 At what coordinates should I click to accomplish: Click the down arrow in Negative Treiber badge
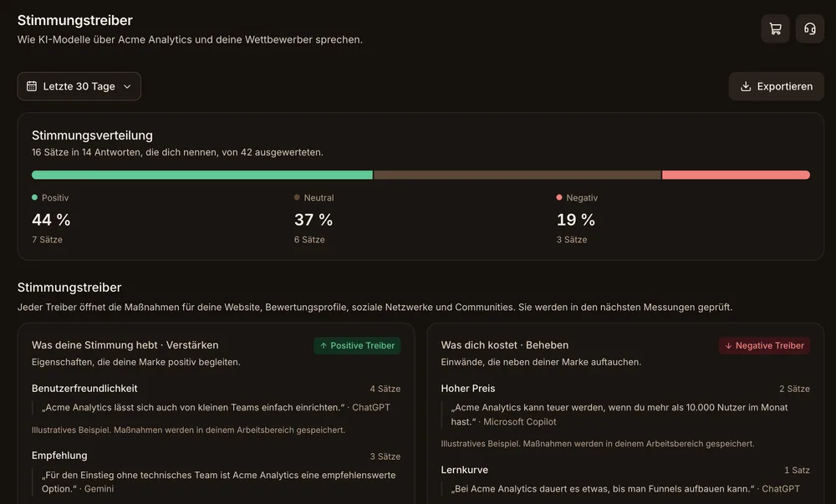tap(728, 346)
